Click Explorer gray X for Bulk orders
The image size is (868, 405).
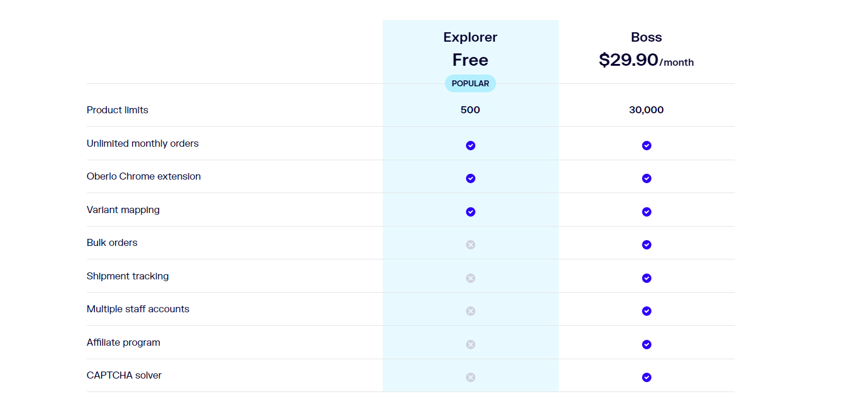click(471, 245)
